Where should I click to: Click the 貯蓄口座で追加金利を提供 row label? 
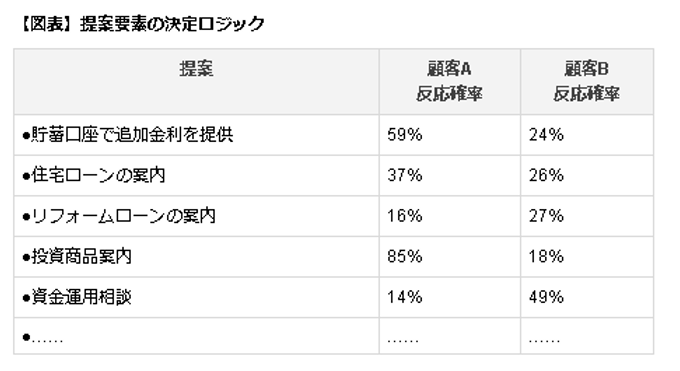pos(128,135)
